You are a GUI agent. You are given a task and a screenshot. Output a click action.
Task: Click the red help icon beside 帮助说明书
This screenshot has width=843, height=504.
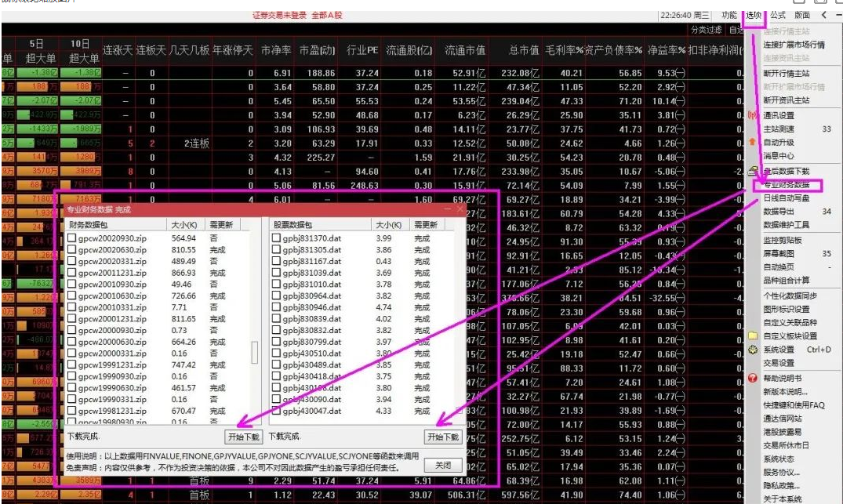[x=753, y=378]
